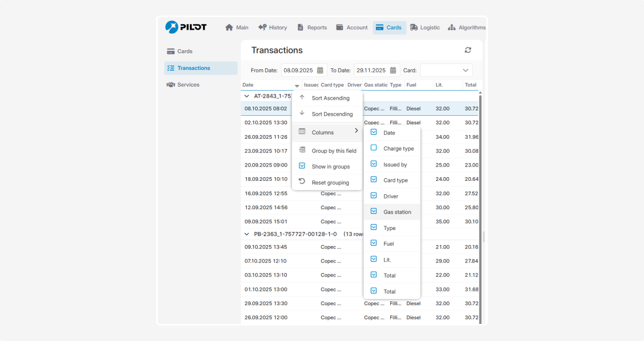Click the PILOT logo
Image resolution: width=644 pixels, height=341 pixels.
[186, 27]
